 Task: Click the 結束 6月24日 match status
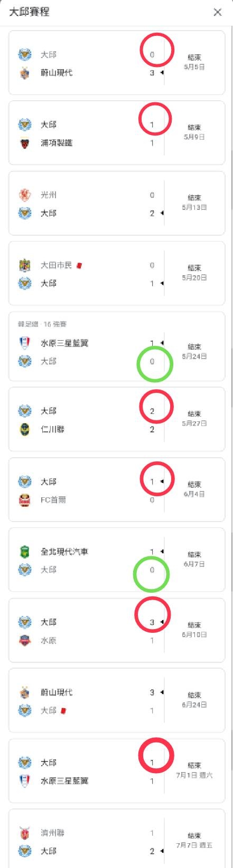[x=194, y=700]
